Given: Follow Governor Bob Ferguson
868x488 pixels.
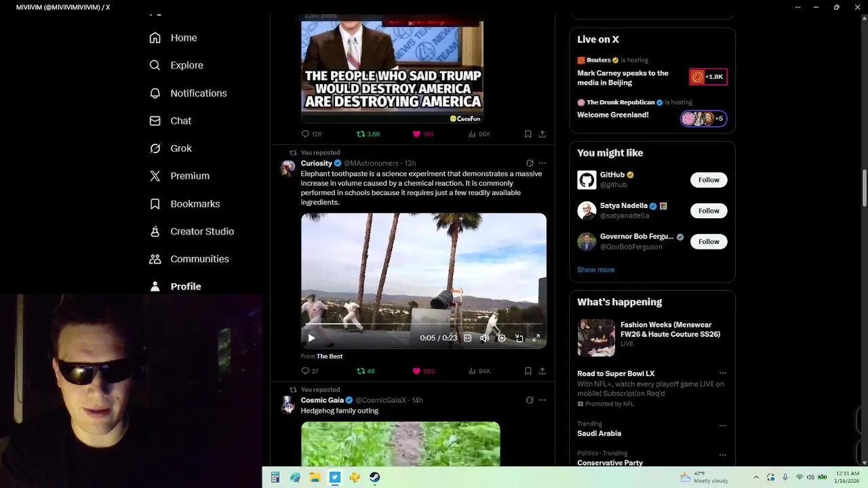Looking at the screenshot, I should [709, 241].
